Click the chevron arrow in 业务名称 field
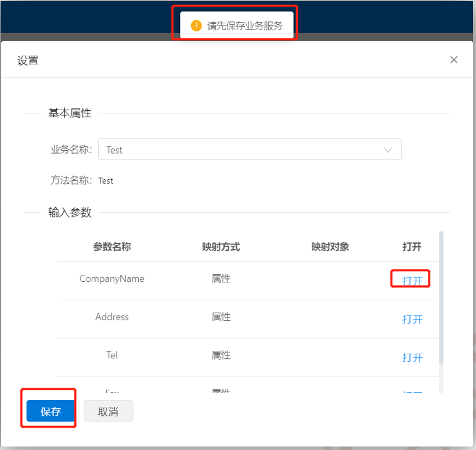This screenshot has width=476, height=450. click(388, 150)
